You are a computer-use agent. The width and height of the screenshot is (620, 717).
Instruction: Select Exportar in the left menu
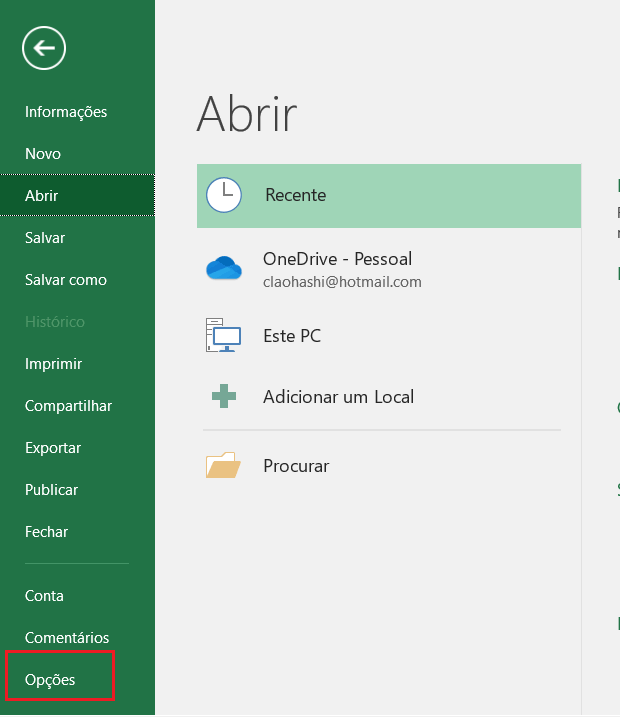click(x=53, y=448)
